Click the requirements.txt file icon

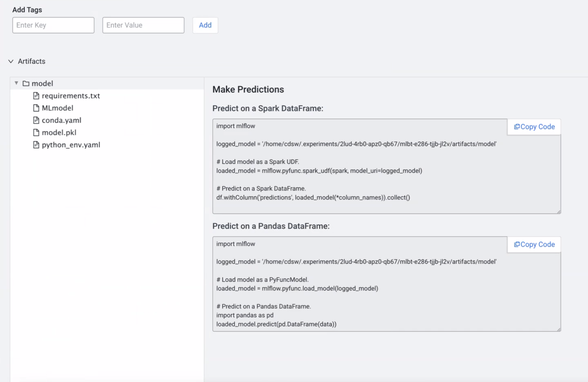36,96
